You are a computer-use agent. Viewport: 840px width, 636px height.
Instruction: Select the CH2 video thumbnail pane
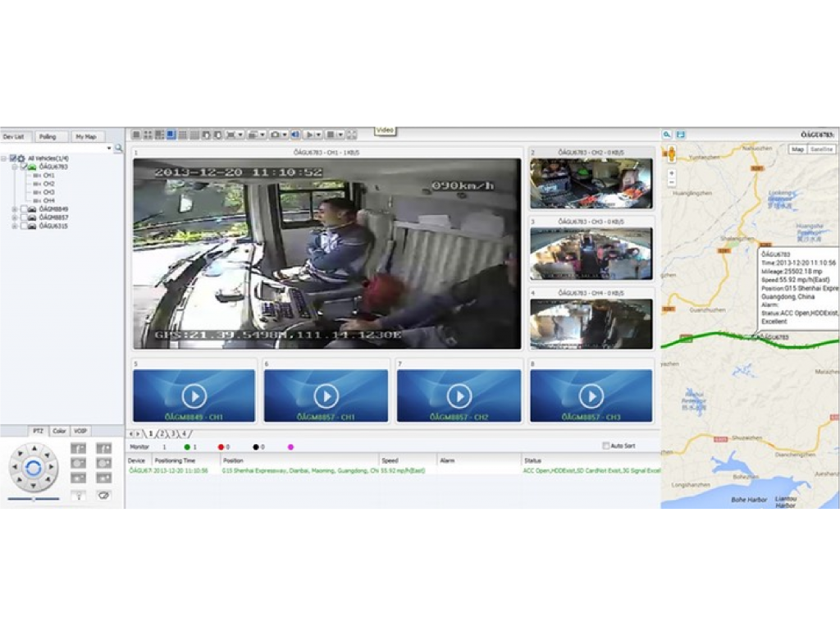pos(591,183)
